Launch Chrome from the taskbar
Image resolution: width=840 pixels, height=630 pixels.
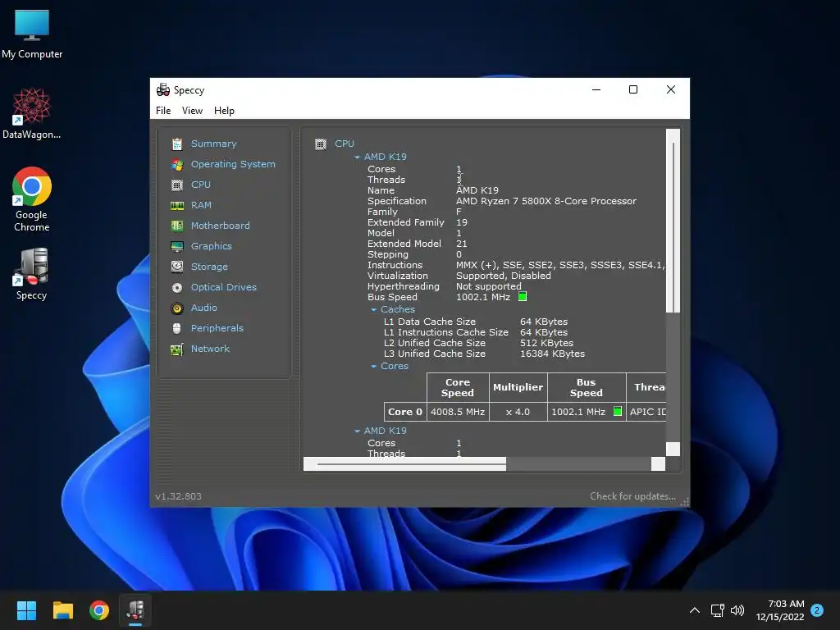point(99,610)
